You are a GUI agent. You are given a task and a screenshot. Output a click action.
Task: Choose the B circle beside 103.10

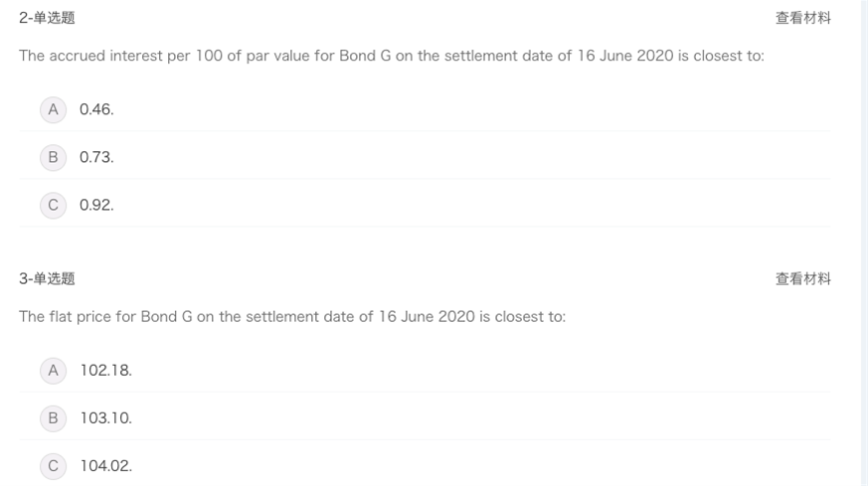pyautogui.click(x=53, y=418)
